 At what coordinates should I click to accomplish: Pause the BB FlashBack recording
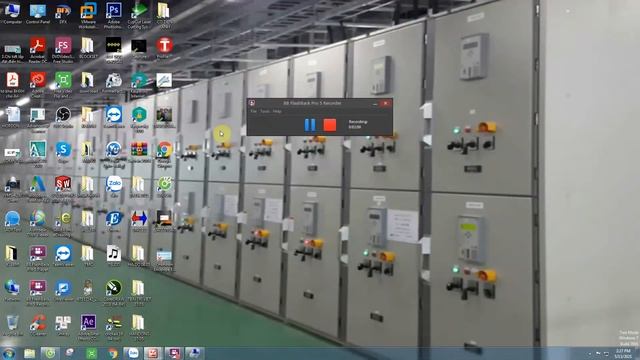pyautogui.click(x=310, y=124)
